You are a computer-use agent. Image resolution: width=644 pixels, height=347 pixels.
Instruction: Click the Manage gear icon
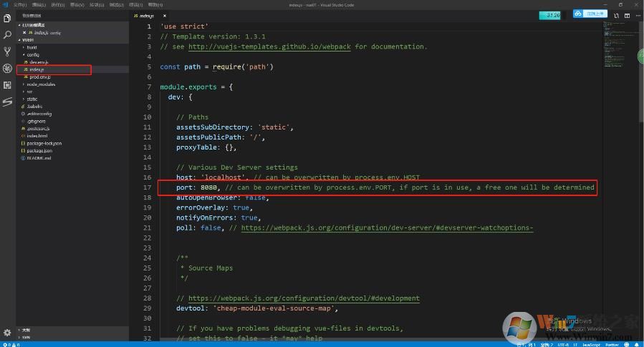[7, 333]
